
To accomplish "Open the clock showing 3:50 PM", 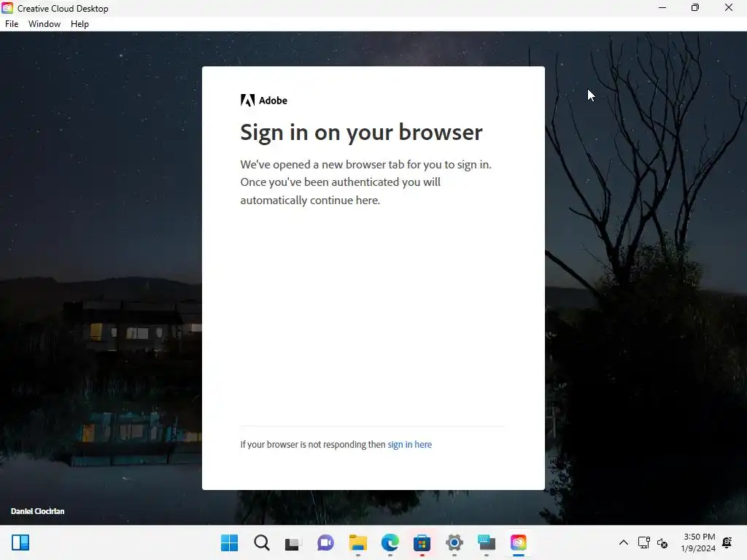I will click(698, 542).
